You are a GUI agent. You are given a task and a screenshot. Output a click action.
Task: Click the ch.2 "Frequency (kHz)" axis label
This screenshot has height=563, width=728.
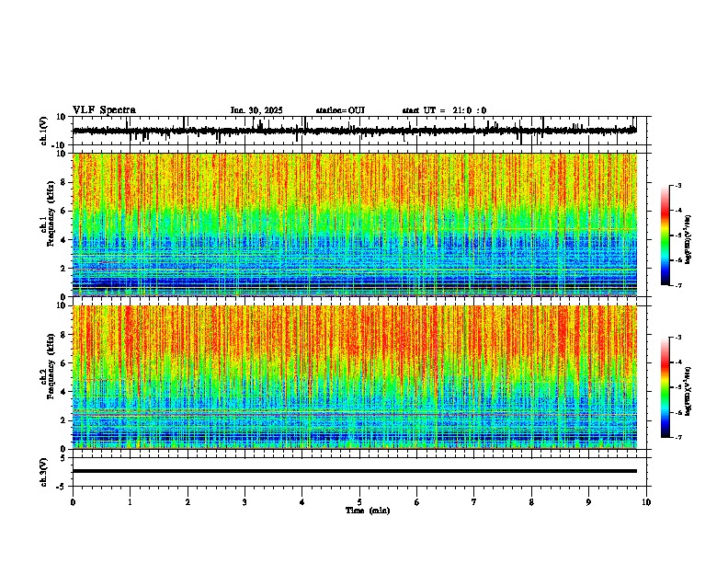coord(51,366)
